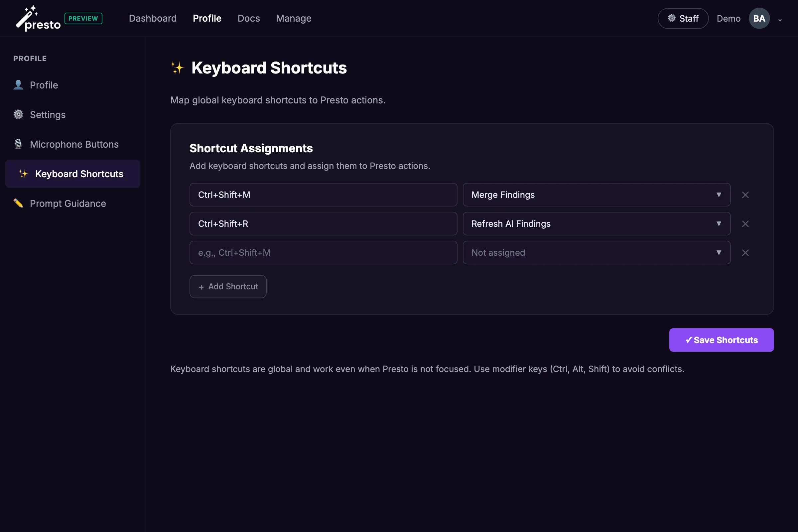Click the Staff gear icon in header
798x532 pixels.
(x=672, y=18)
